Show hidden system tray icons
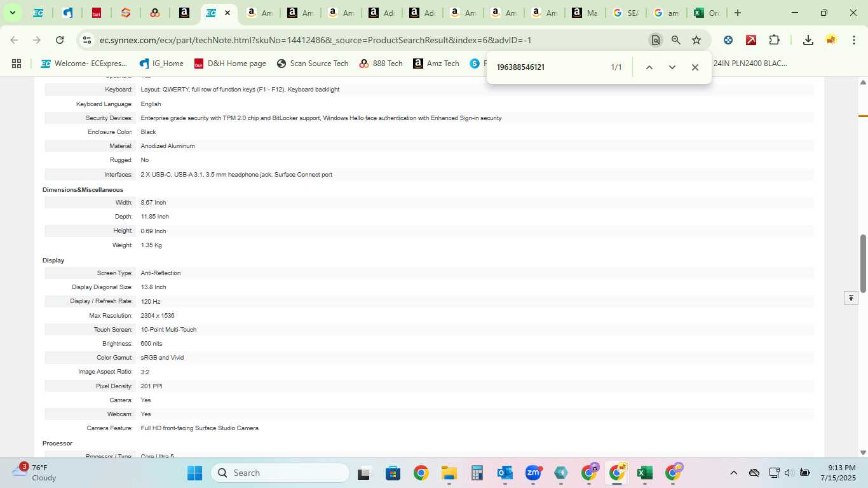Viewport: 868px width, 488px height. [734, 473]
